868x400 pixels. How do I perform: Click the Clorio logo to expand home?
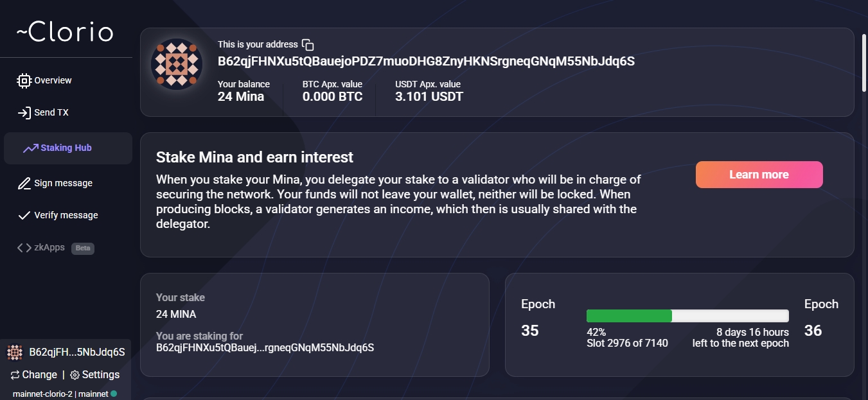click(x=65, y=31)
